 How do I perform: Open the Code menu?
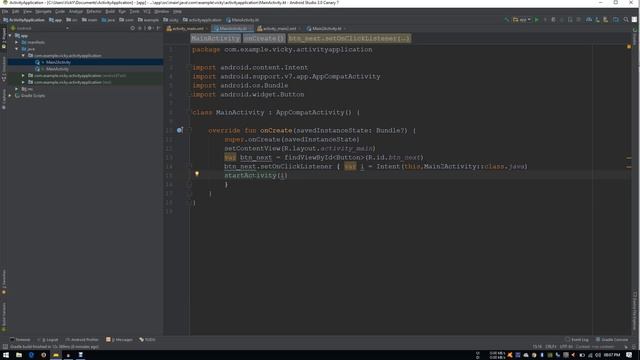60,11
